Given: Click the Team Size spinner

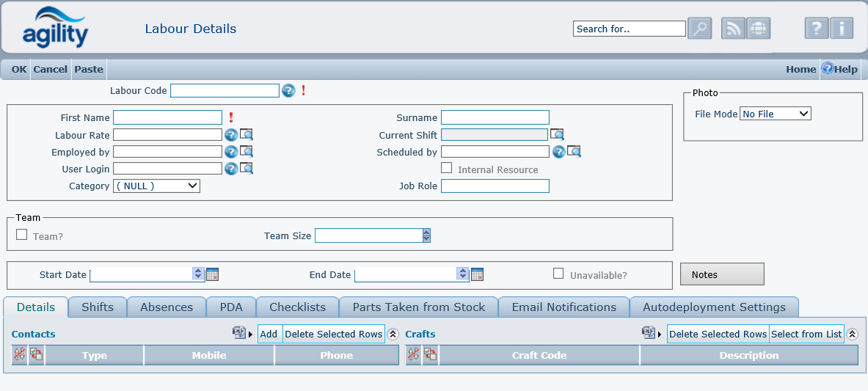Looking at the screenshot, I should tap(426, 235).
